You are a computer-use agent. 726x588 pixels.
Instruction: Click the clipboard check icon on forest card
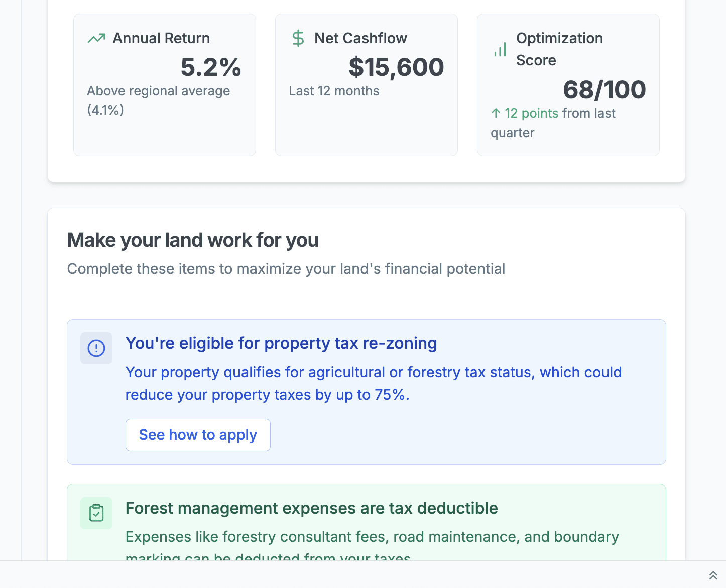point(96,513)
